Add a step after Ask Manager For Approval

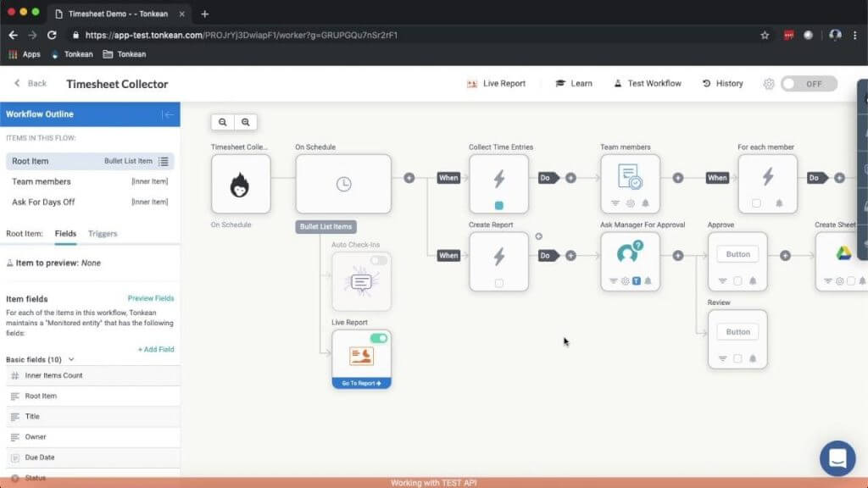tap(678, 256)
